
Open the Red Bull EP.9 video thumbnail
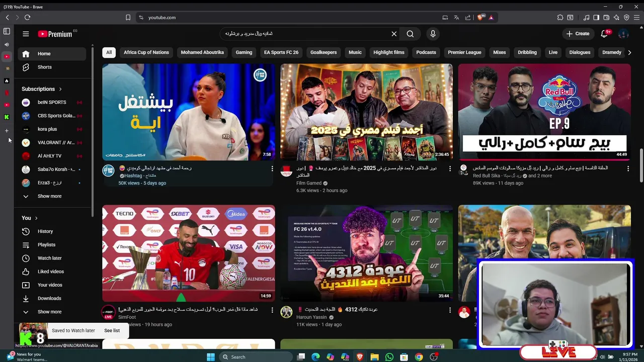(x=544, y=112)
